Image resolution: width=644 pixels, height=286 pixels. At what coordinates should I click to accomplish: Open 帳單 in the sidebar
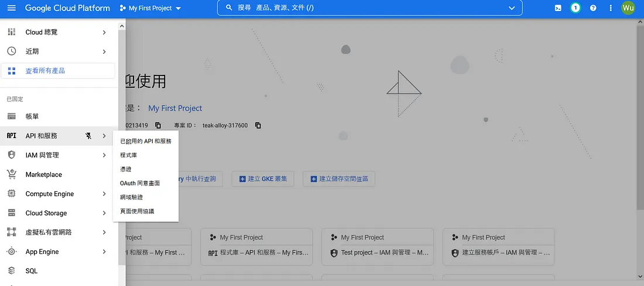(58, 116)
